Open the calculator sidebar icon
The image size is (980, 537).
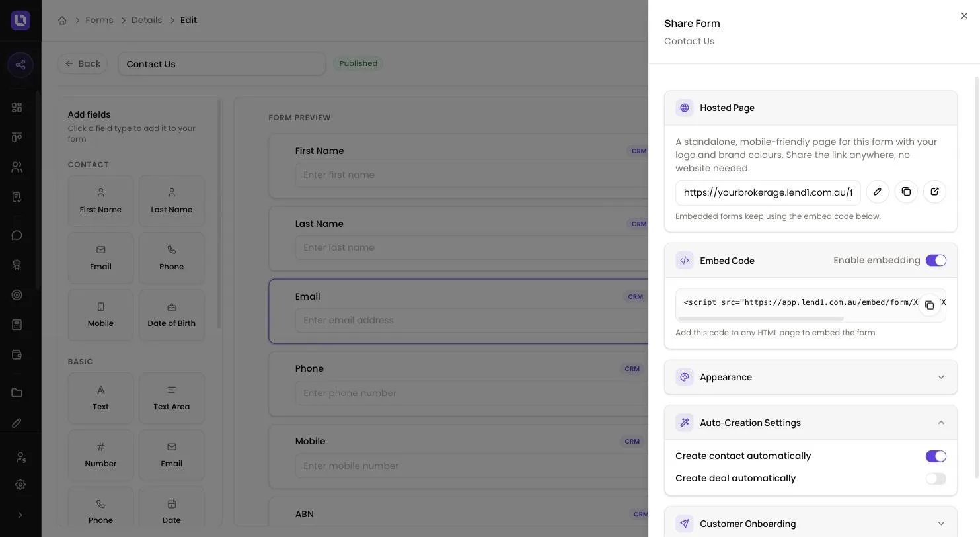[17, 325]
